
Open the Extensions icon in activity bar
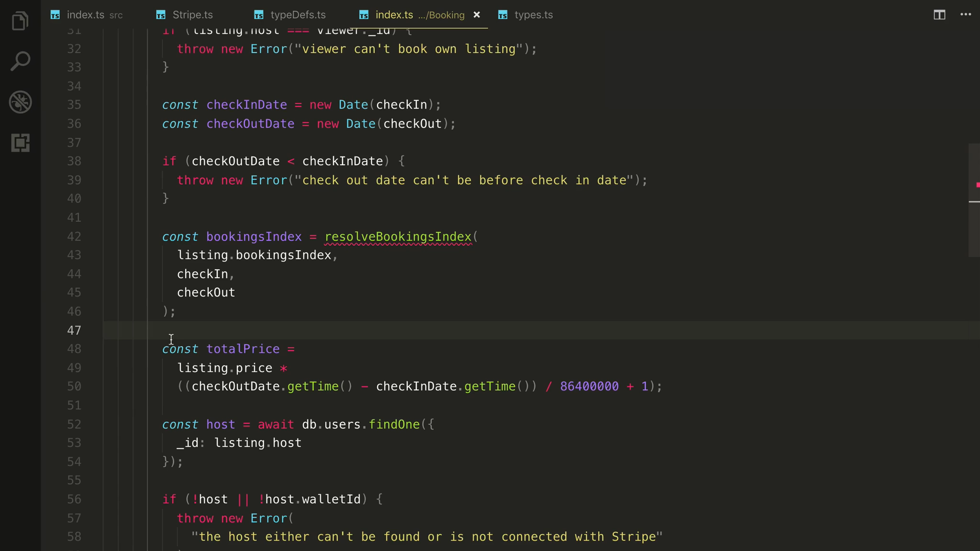[20, 143]
